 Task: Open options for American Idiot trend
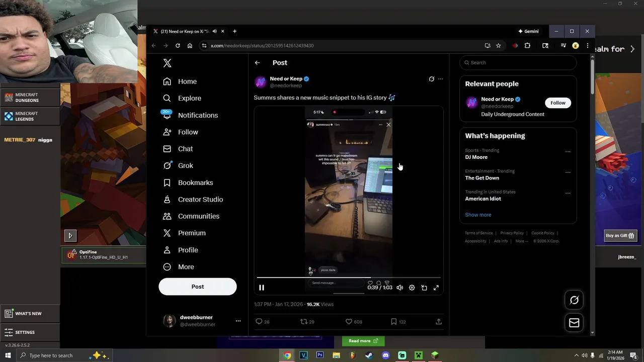[x=568, y=193]
